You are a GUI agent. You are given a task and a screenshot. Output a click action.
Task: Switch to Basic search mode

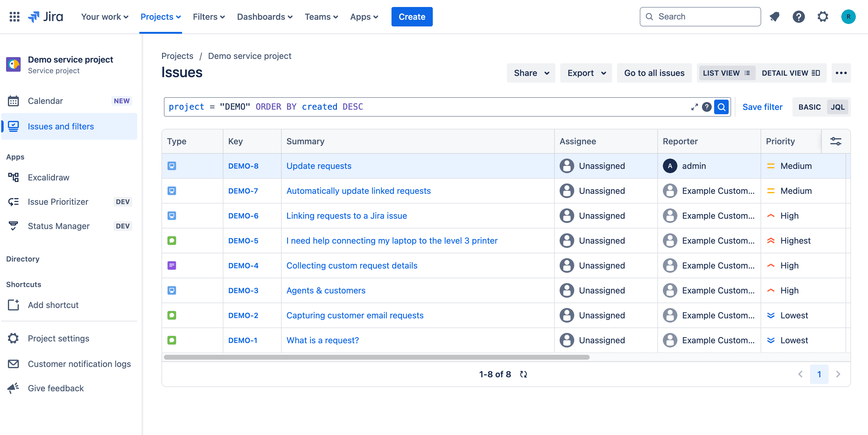coord(809,107)
